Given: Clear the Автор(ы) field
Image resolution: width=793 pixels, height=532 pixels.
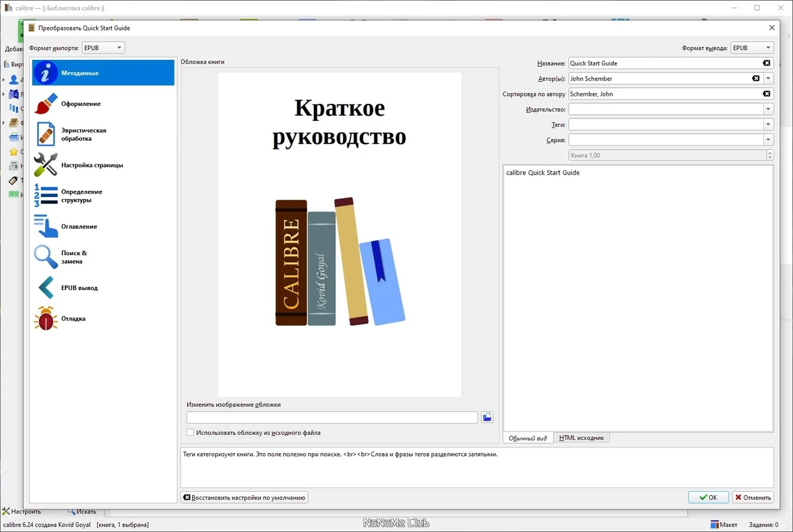Looking at the screenshot, I should [756, 78].
